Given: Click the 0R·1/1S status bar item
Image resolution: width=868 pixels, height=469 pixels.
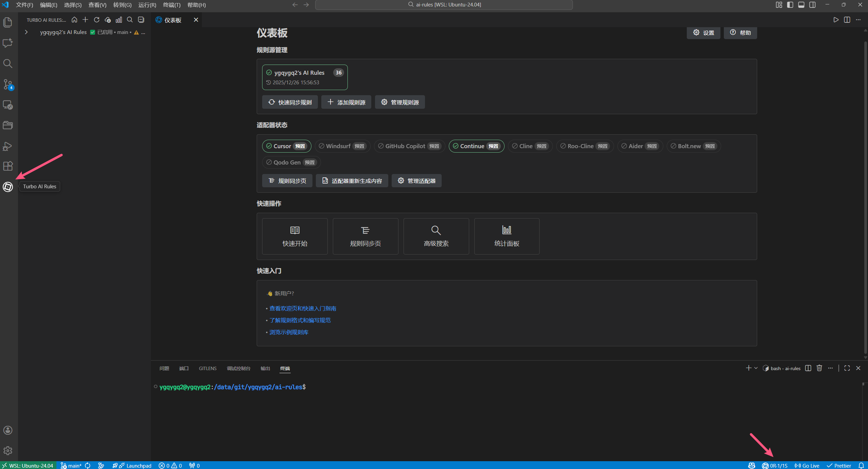Looking at the screenshot, I should pos(775,466).
